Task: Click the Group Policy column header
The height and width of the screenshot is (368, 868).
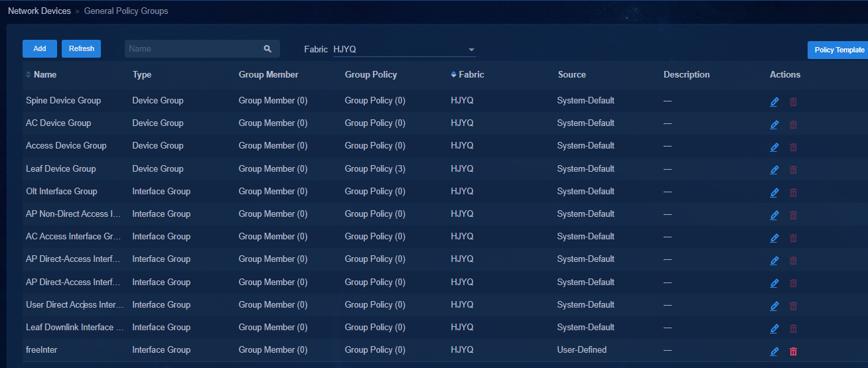Action: point(371,74)
